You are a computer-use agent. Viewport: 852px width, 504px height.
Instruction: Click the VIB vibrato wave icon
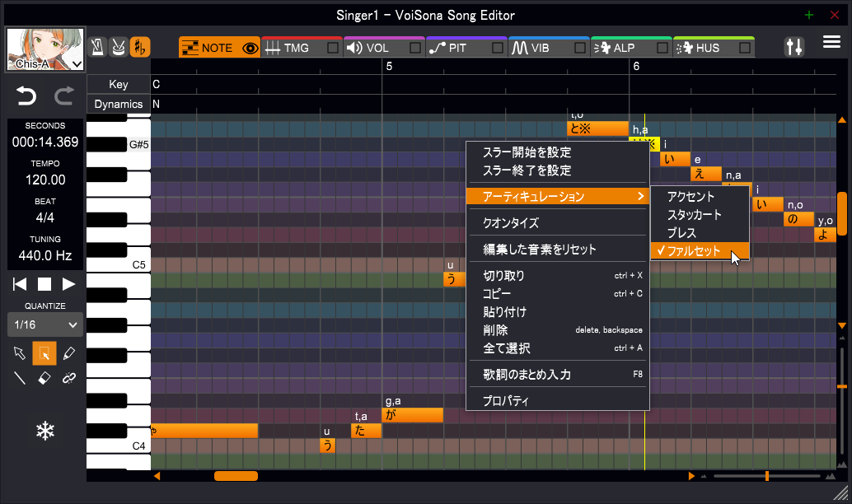coord(519,48)
